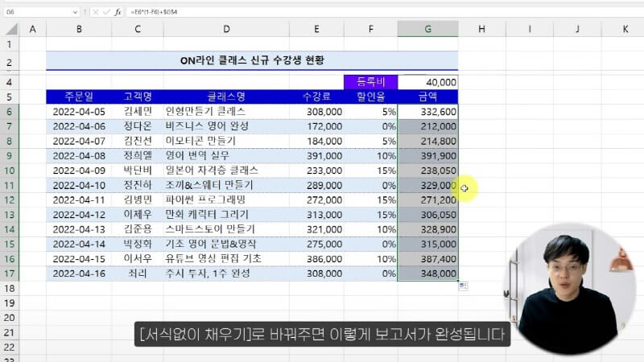Click the 주문일 header cell
This screenshot has width=644, height=362.
point(79,97)
